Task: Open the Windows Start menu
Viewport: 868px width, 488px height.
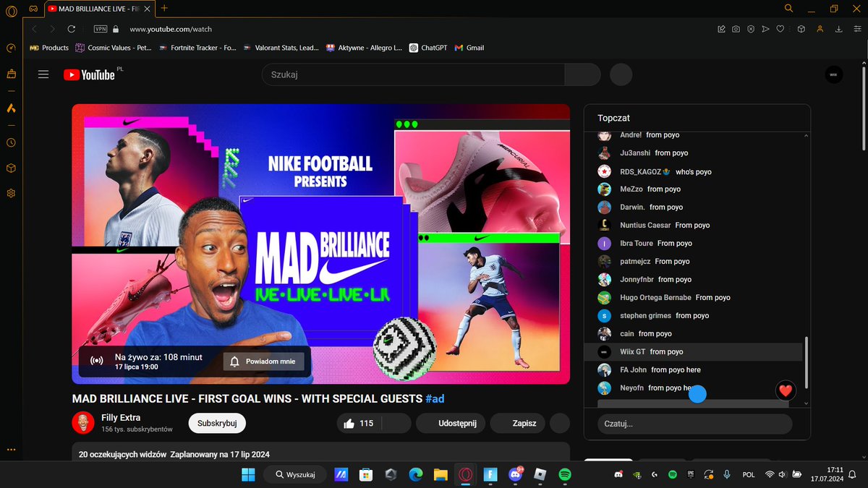Action: (x=247, y=474)
